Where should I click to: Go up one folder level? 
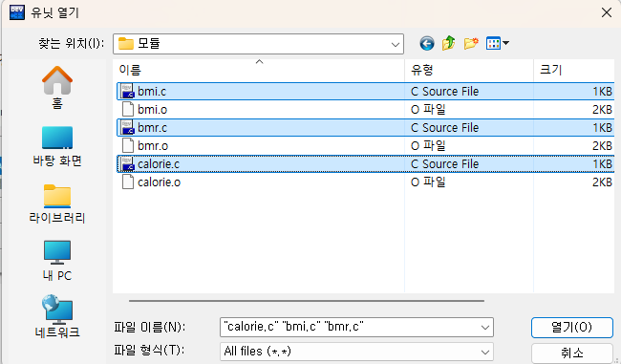point(449,43)
